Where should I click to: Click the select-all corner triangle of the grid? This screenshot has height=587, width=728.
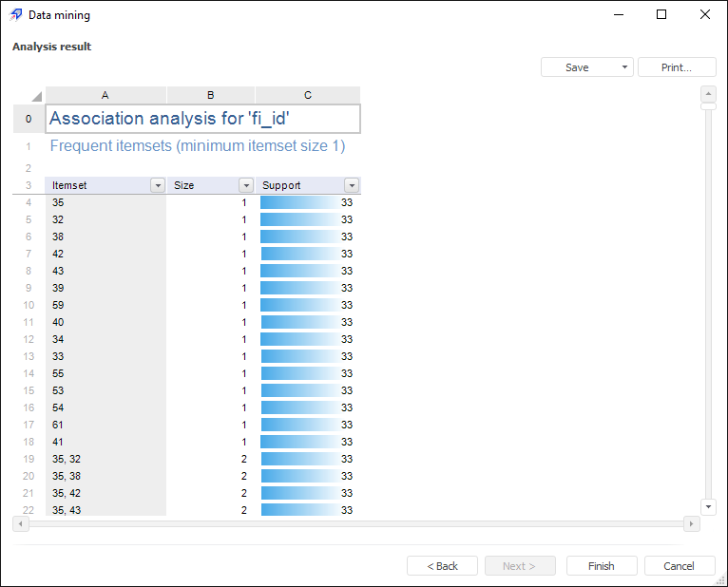37,96
